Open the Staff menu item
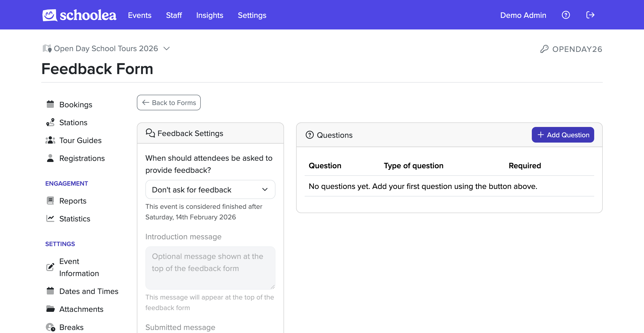The height and width of the screenshot is (333, 644). click(174, 15)
